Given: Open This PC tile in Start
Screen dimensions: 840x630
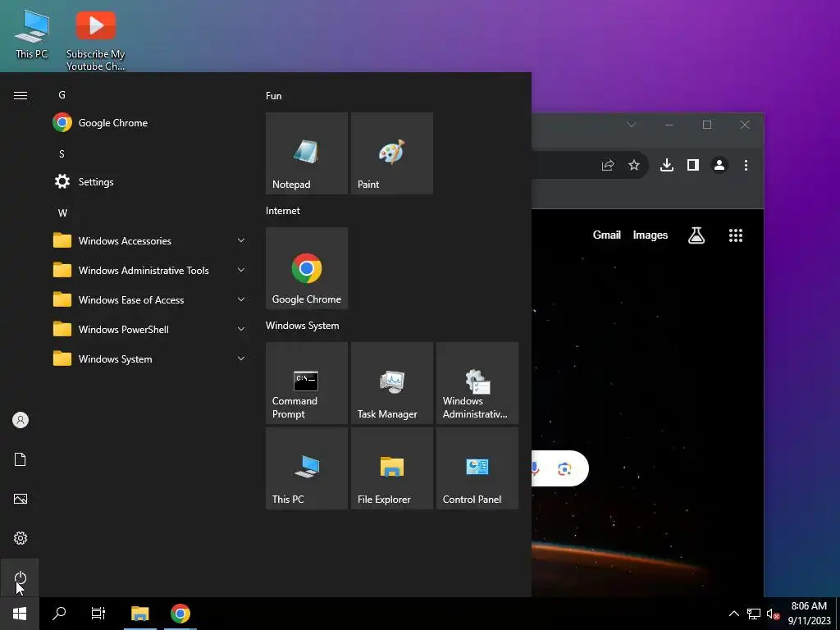Looking at the screenshot, I should coord(307,468).
